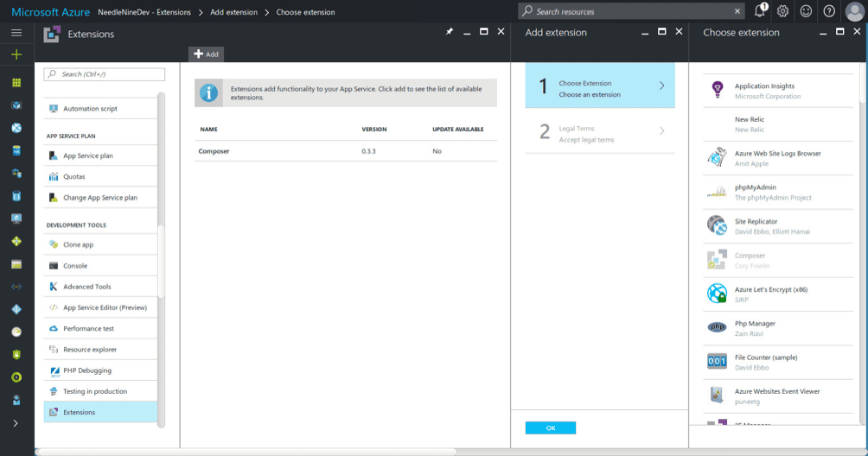Screen dimensions: 868x456
Task: Open App Service Editor (Preview)
Action: (100, 307)
